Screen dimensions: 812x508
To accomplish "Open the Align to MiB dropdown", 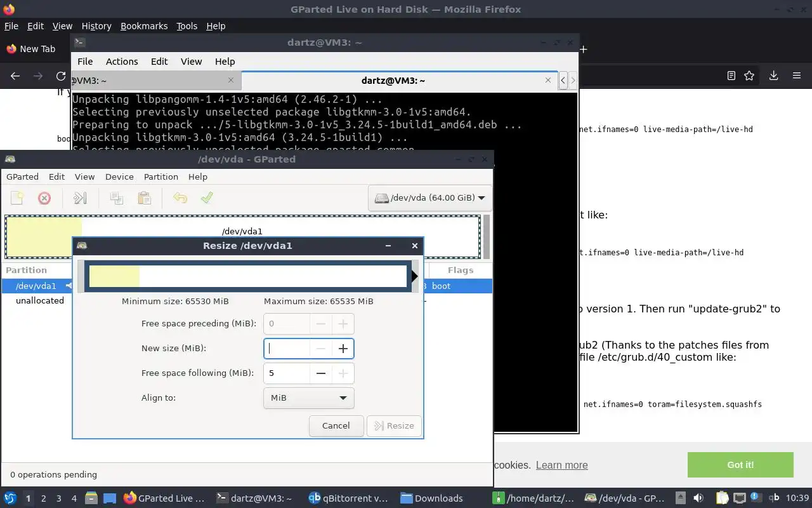I will (308, 398).
